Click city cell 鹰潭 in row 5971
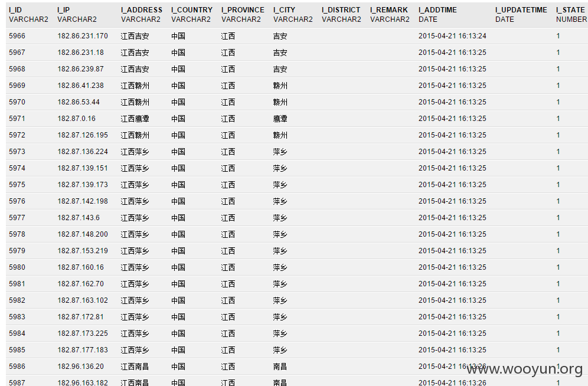 tap(280, 119)
